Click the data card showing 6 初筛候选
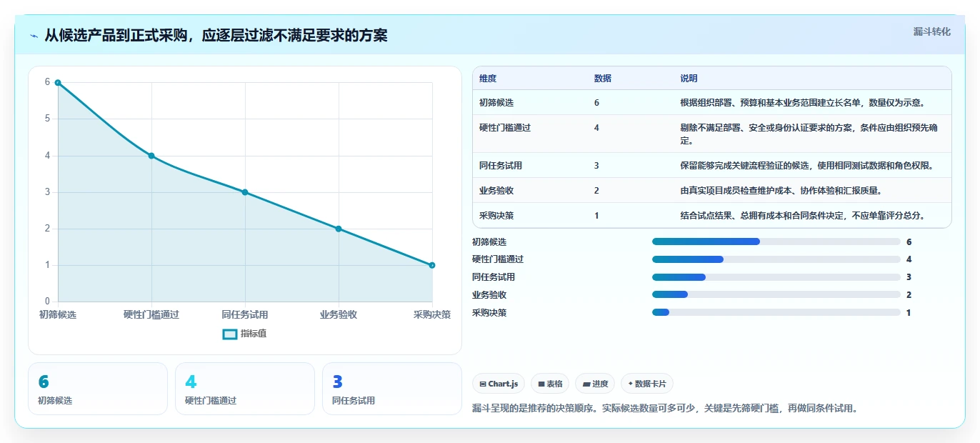The width and height of the screenshot is (980, 443). (98, 389)
